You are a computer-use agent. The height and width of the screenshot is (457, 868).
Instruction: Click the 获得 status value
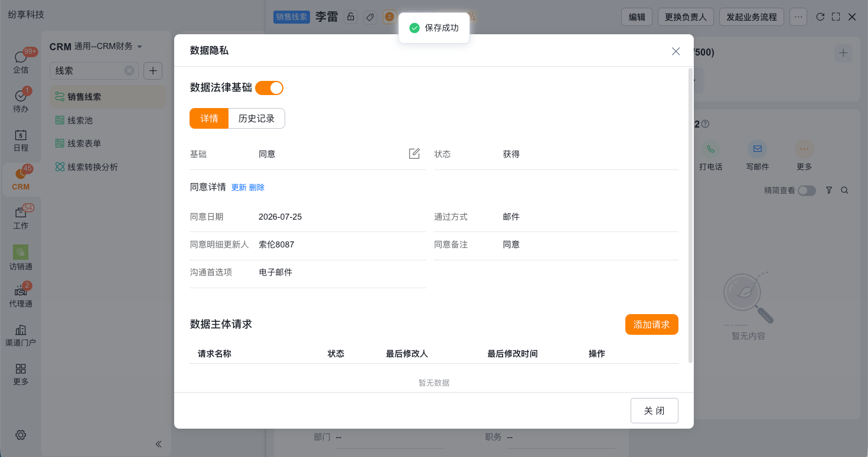pyautogui.click(x=511, y=154)
